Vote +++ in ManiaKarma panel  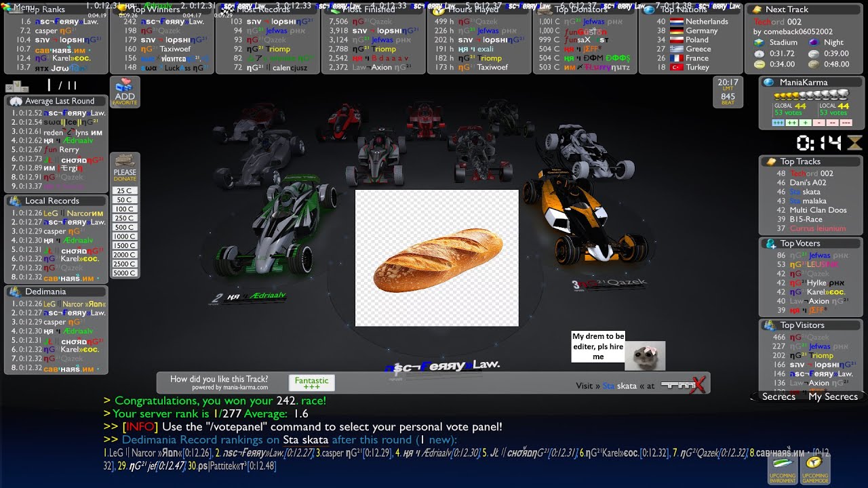click(780, 123)
